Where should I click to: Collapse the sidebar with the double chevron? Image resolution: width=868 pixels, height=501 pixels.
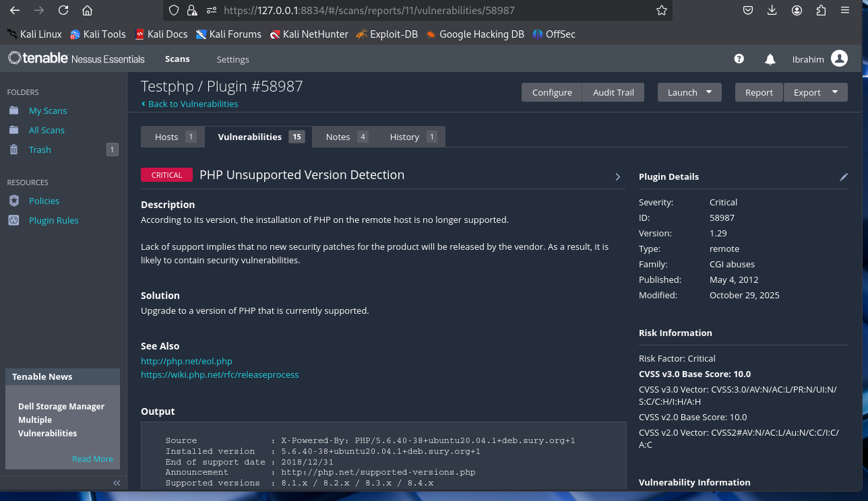click(x=117, y=483)
